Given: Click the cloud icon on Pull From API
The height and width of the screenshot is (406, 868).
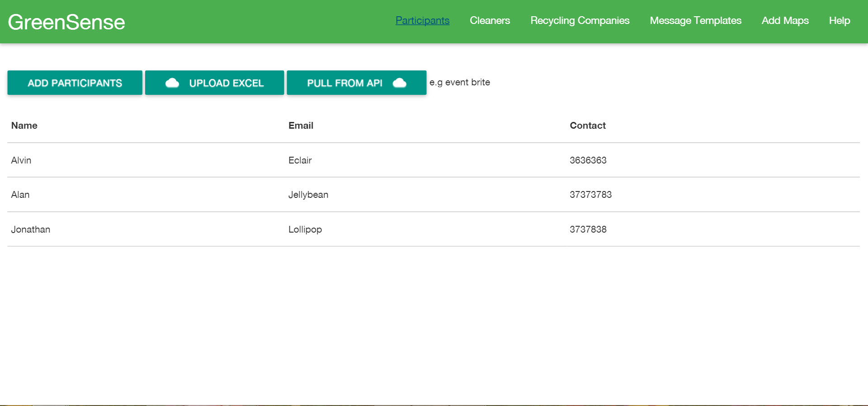Looking at the screenshot, I should point(400,83).
